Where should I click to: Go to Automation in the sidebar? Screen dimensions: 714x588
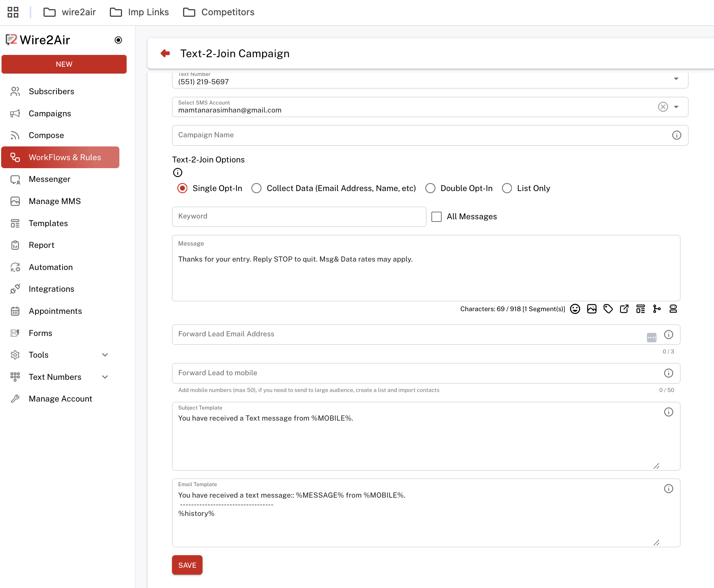tap(51, 267)
